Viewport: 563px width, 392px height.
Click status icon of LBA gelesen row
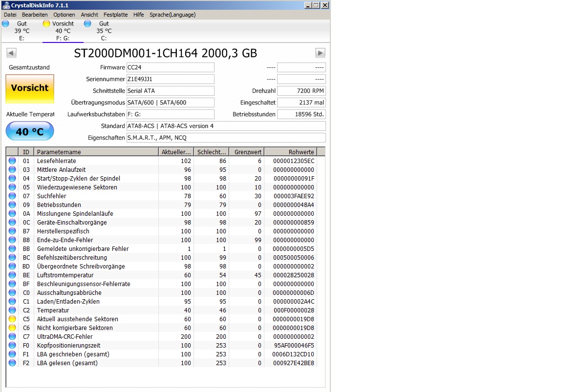12,363
